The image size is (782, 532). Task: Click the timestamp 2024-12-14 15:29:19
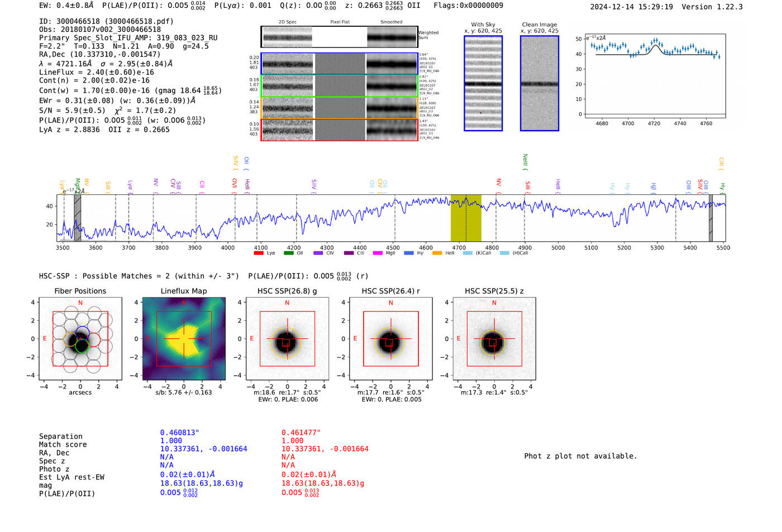(x=632, y=7)
